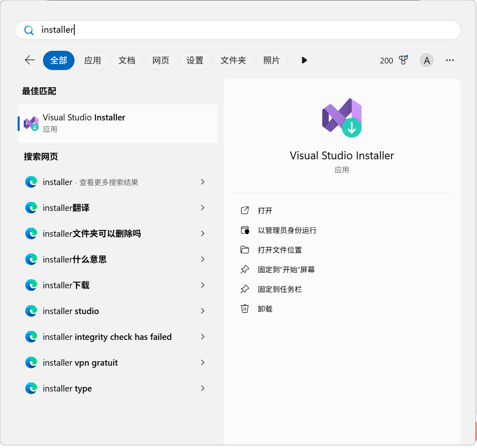The height and width of the screenshot is (448, 477).
Task: Expand chevron for installer翻译
Action: click(203, 208)
